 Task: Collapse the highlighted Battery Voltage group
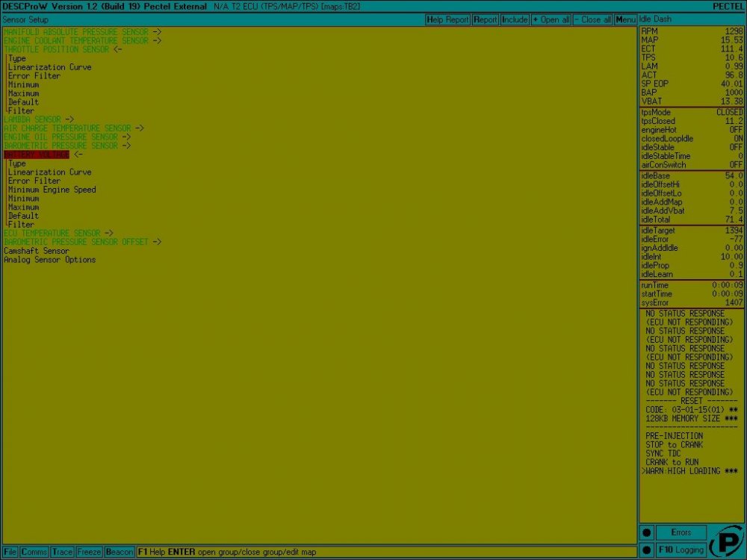point(37,155)
